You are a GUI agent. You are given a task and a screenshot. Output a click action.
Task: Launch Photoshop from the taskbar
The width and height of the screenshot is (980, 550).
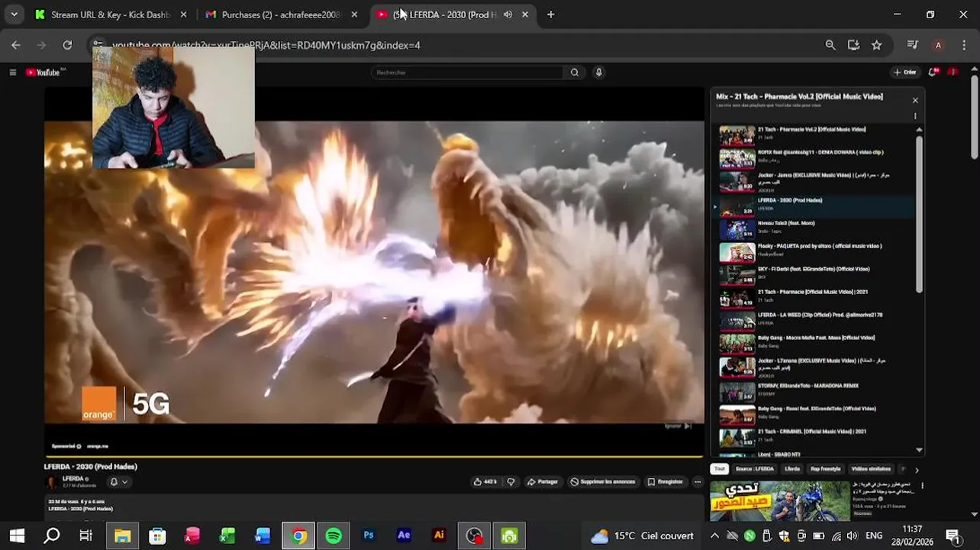(x=369, y=535)
